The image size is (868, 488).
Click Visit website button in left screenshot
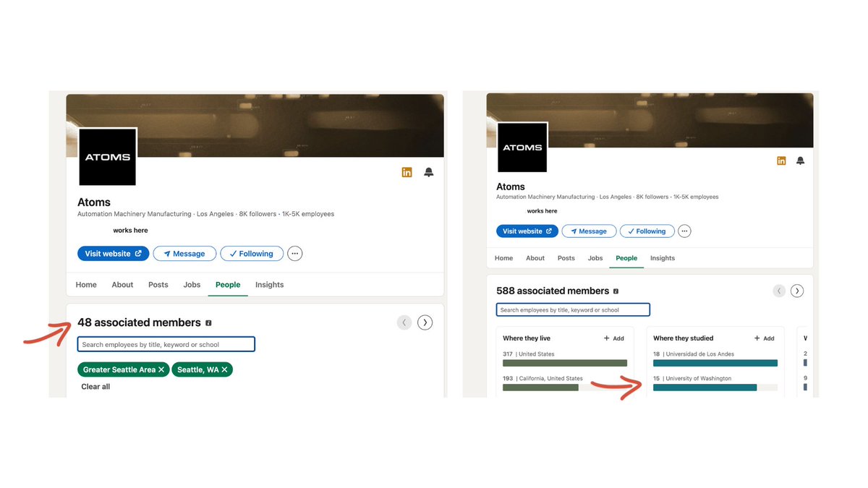click(114, 254)
